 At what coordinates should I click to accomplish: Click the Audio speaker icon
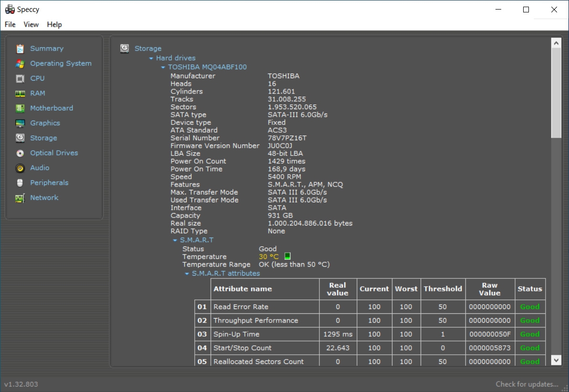[x=20, y=168]
